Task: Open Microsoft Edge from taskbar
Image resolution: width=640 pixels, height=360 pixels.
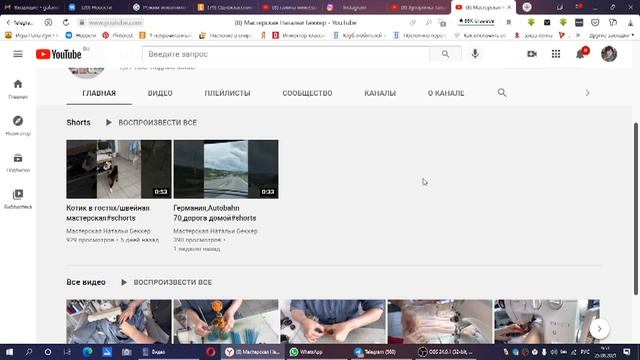Action: pyautogui.click(x=87, y=352)
